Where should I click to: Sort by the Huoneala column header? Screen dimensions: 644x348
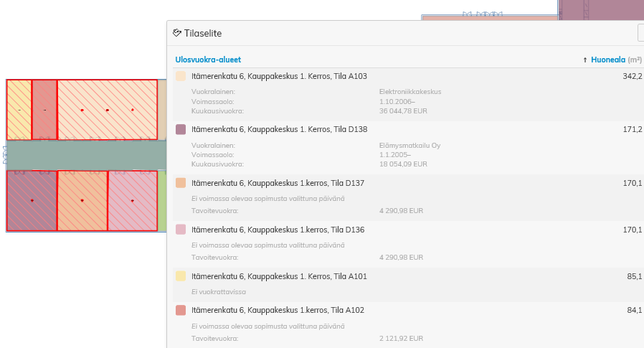click(607, 60)
